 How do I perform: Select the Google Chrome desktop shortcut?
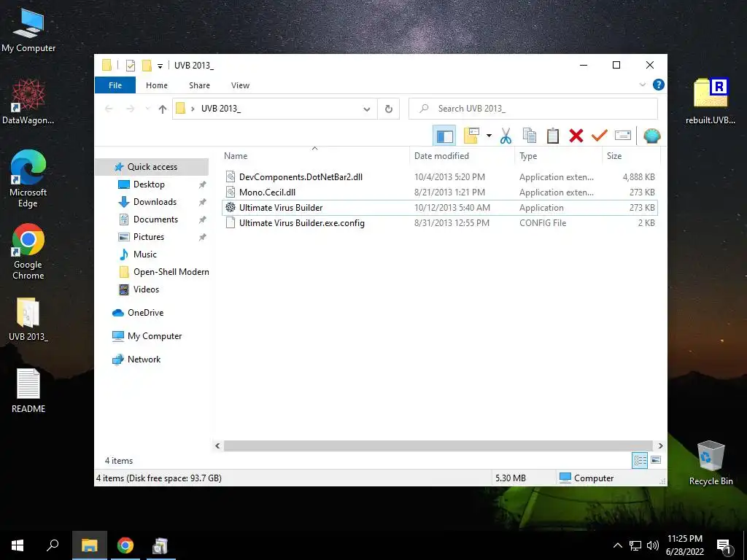[x=28, y=252]
